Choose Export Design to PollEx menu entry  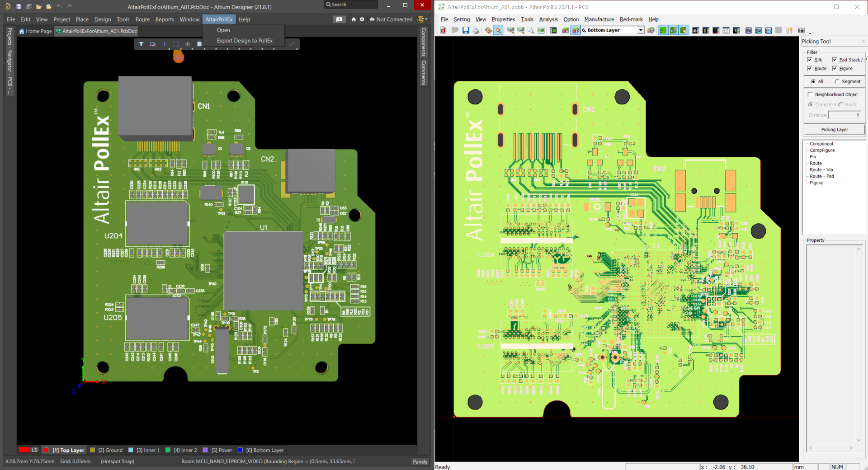coord(245,41)
